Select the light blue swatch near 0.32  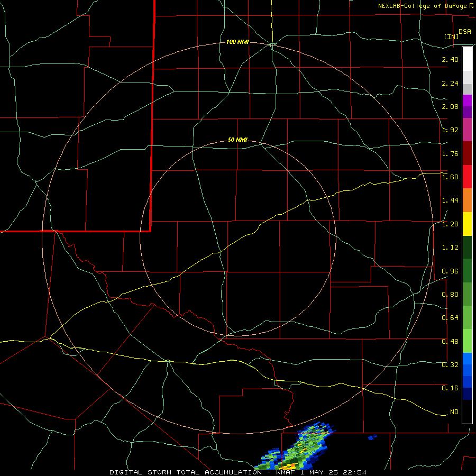click(x=467, y=359)
